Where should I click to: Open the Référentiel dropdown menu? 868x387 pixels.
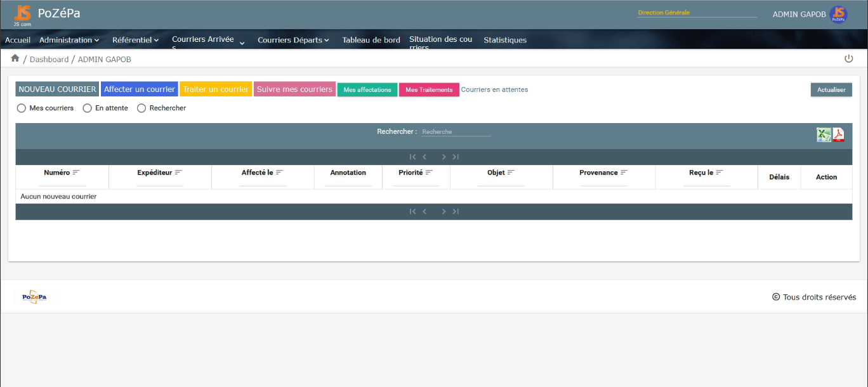point(135,40)
